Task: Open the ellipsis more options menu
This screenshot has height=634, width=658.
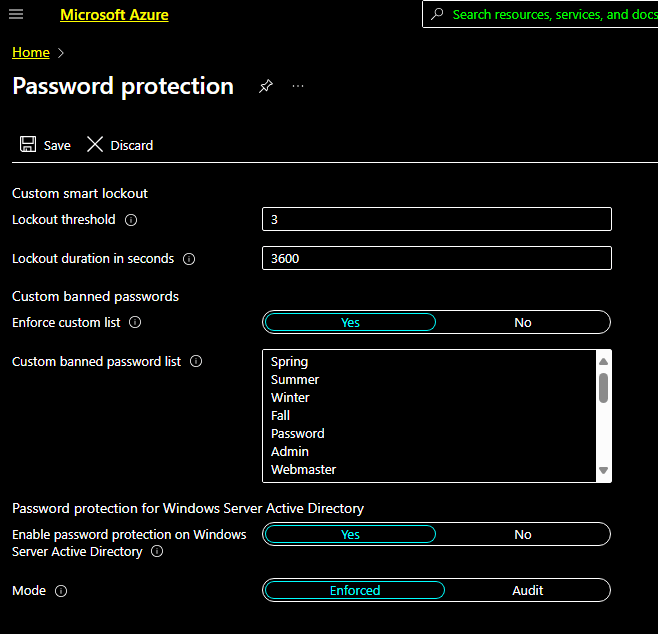Action: (x=298, y=86)
